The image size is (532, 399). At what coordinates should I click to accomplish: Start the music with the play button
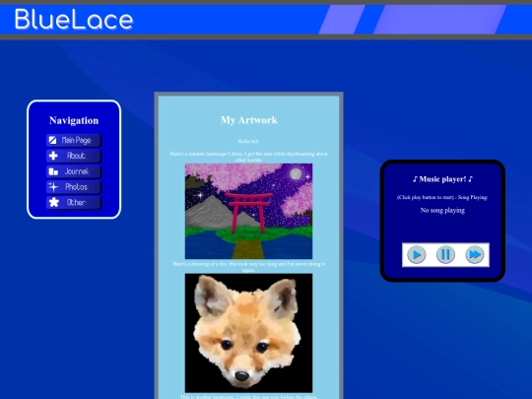417,254
